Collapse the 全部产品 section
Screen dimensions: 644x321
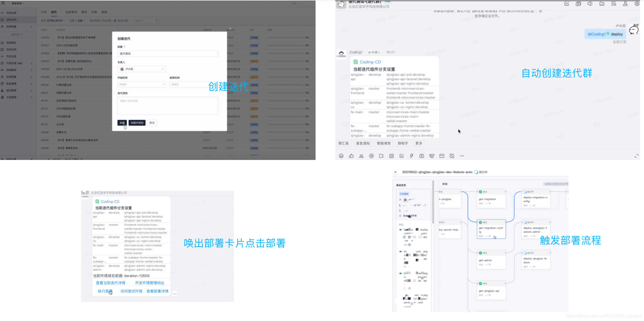coord(17,35)
